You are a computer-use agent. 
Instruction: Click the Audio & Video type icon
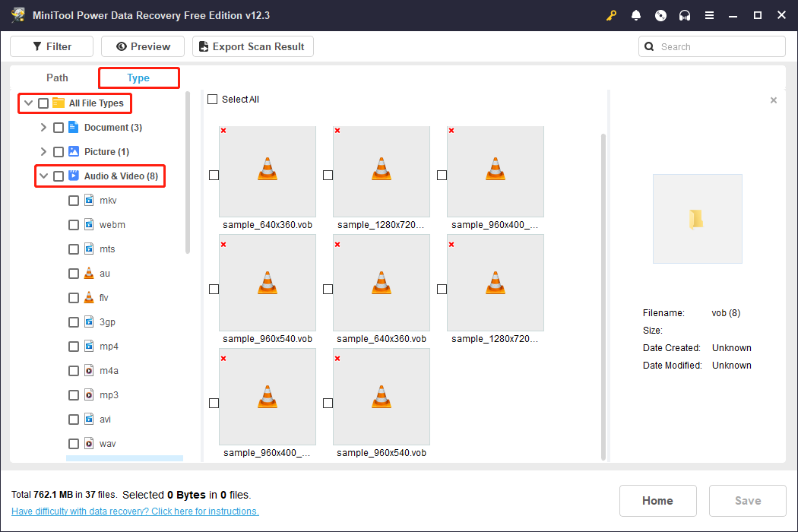pos(74,176)
